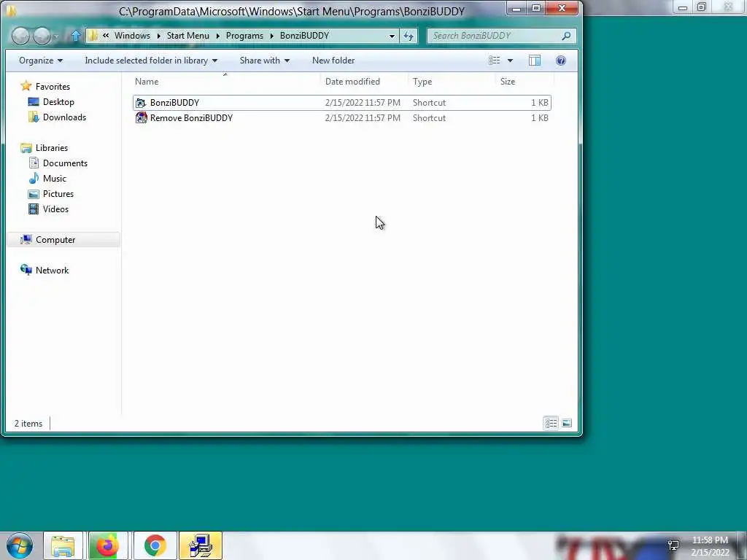
Task: Click Shortcut type cell of Remove BonziBUDDY
Action: click(429, 118)
